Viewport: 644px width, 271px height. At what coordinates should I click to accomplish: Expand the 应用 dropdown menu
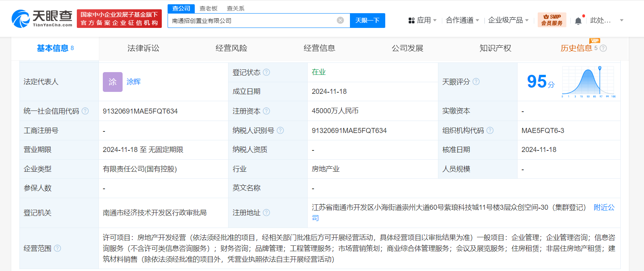click(x=422, y=20)
